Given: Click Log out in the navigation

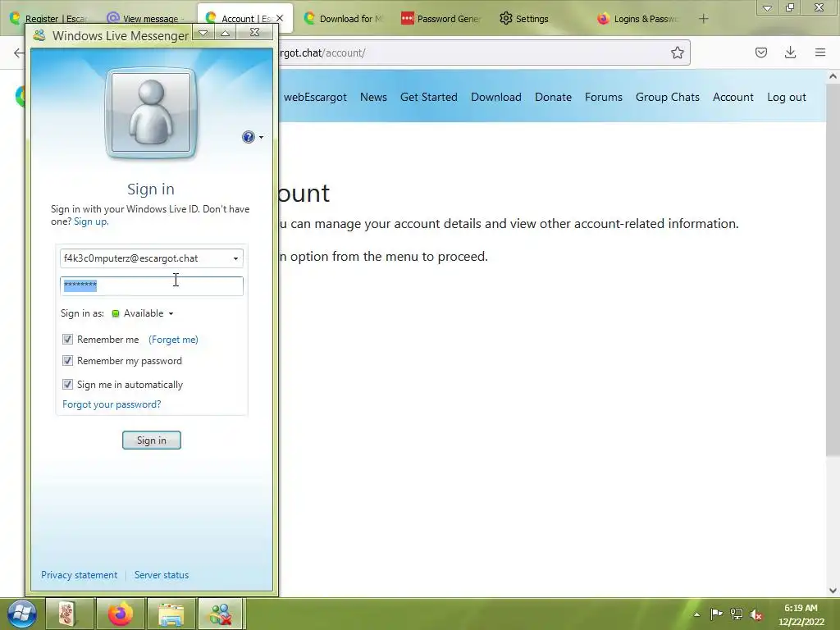Looking at the screenshot, I should coord(787,97).
